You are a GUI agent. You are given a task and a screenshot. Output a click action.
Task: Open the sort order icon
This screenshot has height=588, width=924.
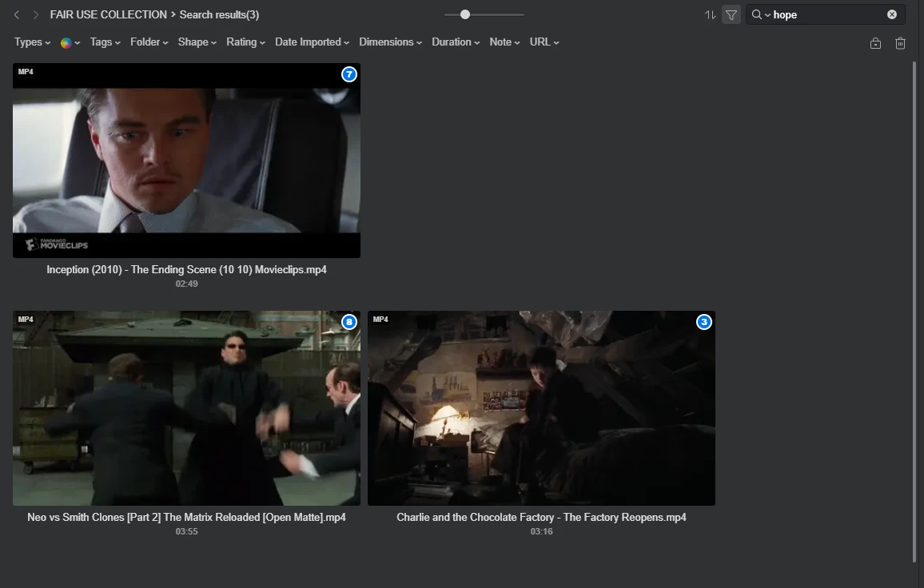(711, 14)
